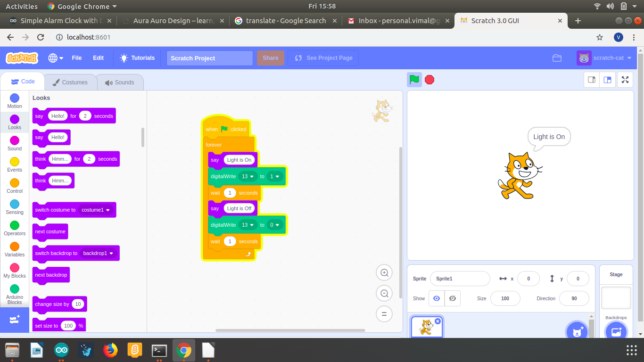
Task: Open the language globe menu
Action: (x=56, y=58)
